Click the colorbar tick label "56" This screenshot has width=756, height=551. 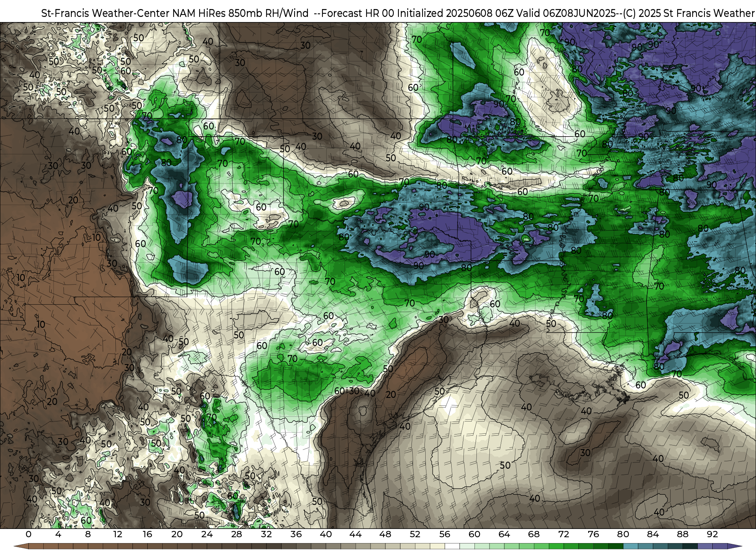(445, 534)
